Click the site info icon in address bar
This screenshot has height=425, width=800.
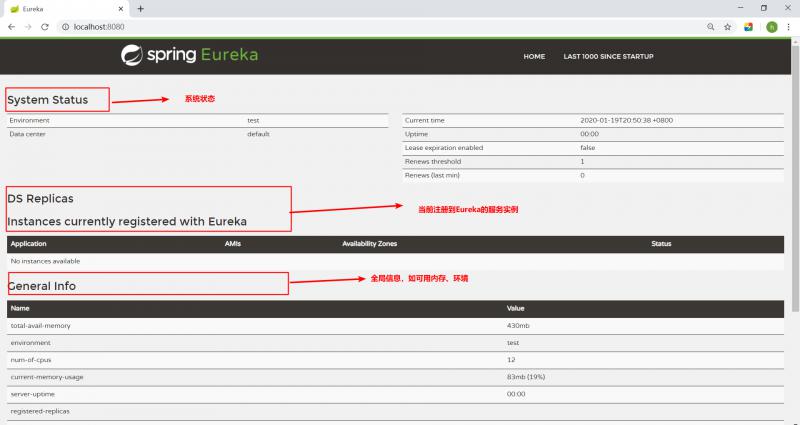coord(65,27)
